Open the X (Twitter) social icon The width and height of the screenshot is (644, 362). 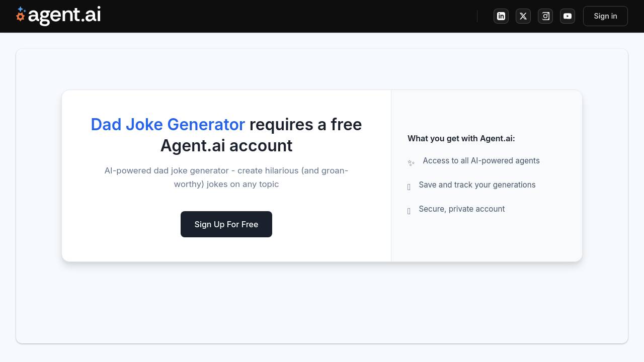click(x=523, y=16)
